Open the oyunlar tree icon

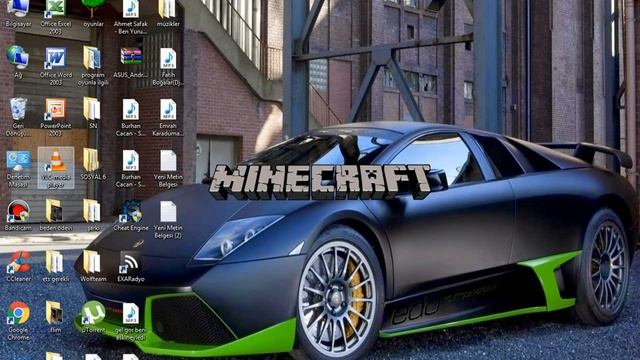pyautogui.click(x=93, y=13)
